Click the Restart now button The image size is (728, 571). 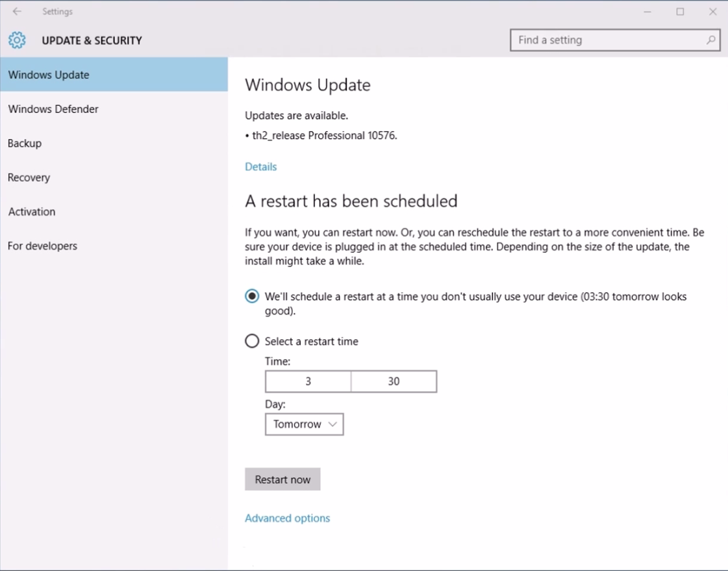pyautogui.click(x=282, y=479)
